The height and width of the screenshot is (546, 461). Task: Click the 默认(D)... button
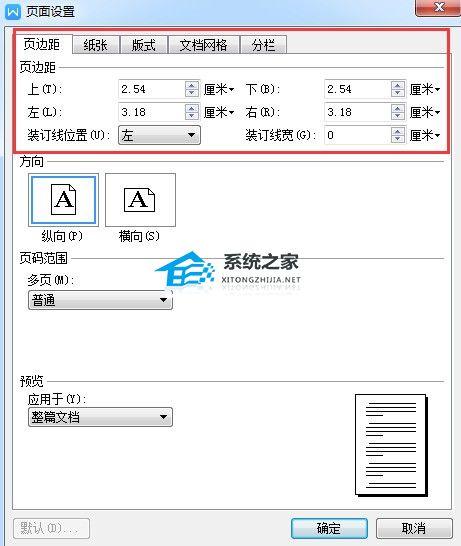click(52, 529)
